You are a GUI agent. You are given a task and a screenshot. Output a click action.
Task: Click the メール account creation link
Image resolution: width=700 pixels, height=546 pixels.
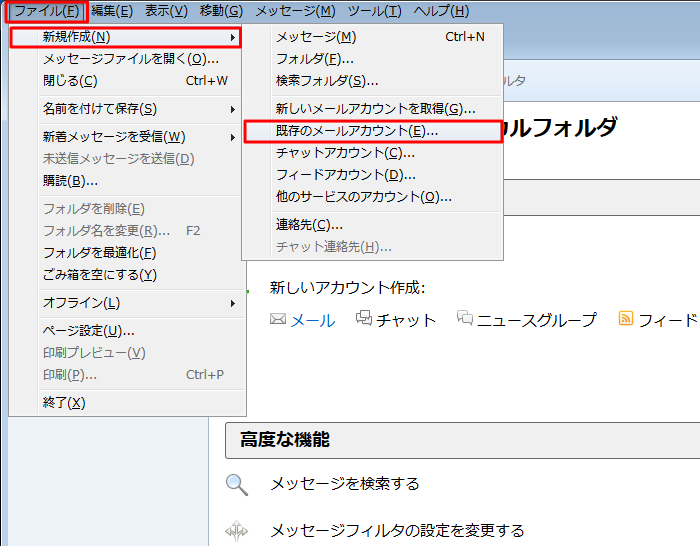[x=312, y=320]
